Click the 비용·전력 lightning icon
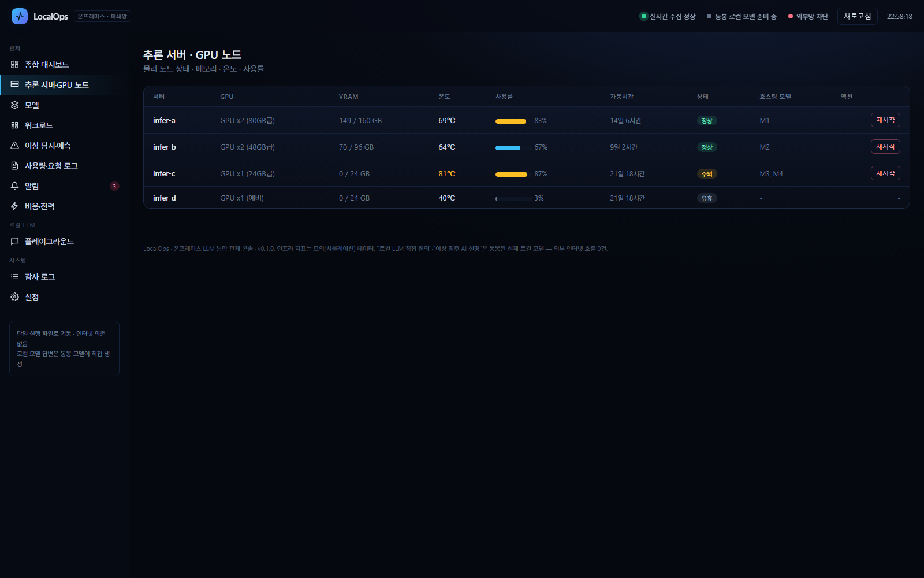924x578 pixels. tap(15, 206)
